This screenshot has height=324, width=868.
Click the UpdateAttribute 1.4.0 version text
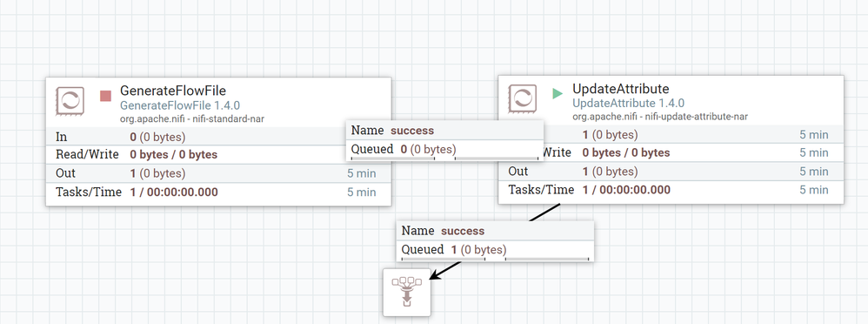[x=628, y=103]
